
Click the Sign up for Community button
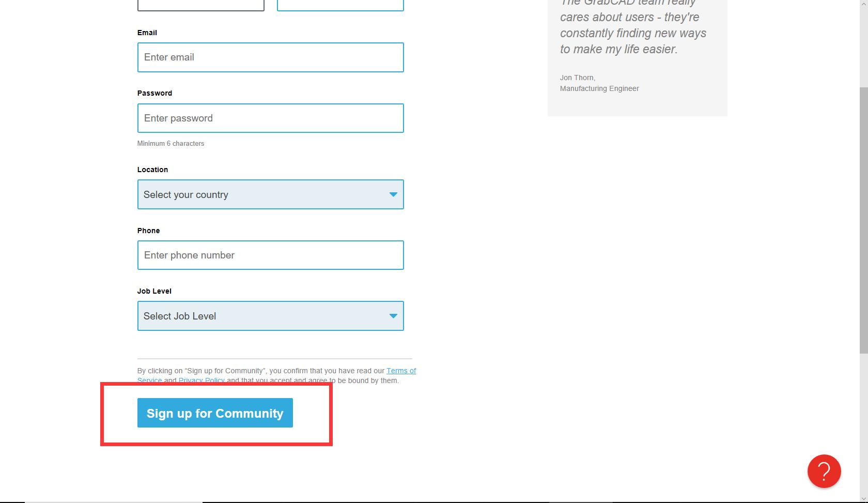point(215,413)
